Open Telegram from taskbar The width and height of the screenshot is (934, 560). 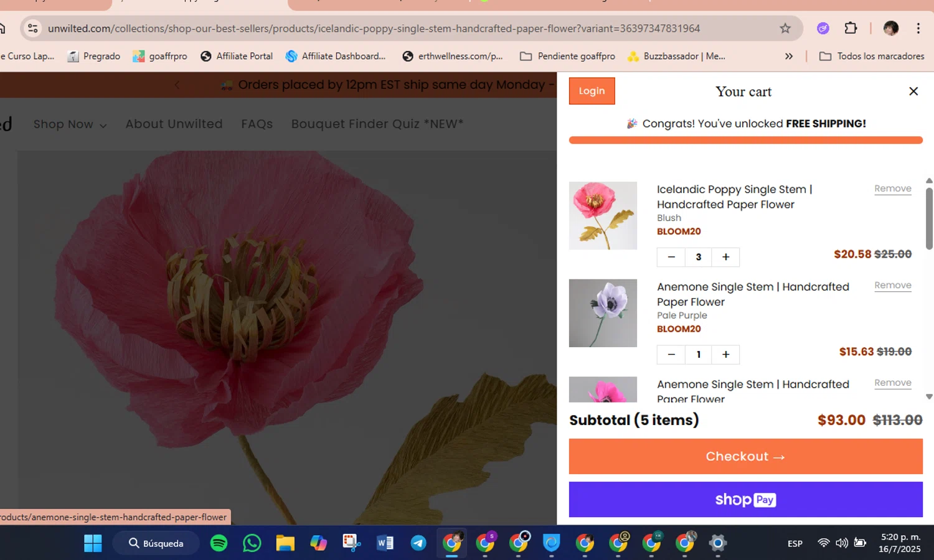[x=418, y=543]
